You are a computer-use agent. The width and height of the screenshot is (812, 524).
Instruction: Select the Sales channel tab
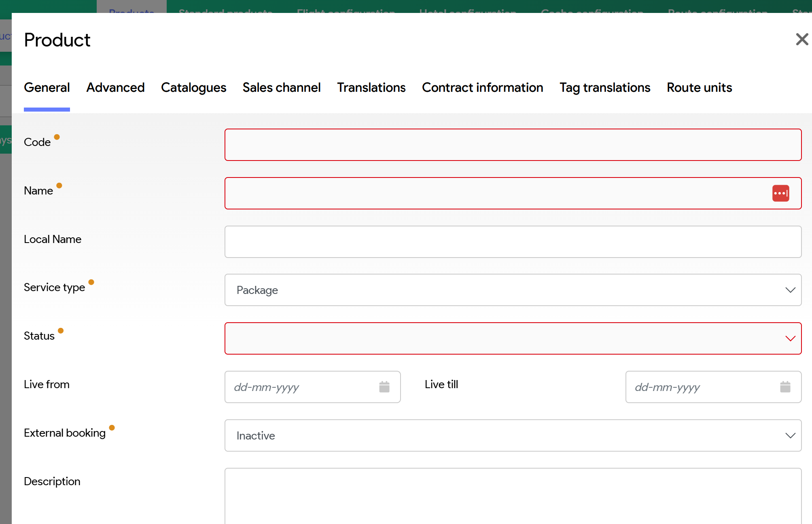point(282,88)
